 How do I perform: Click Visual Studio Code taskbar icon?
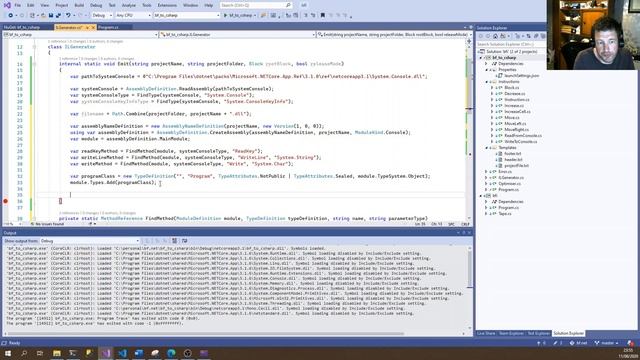(x=122, y=353)
